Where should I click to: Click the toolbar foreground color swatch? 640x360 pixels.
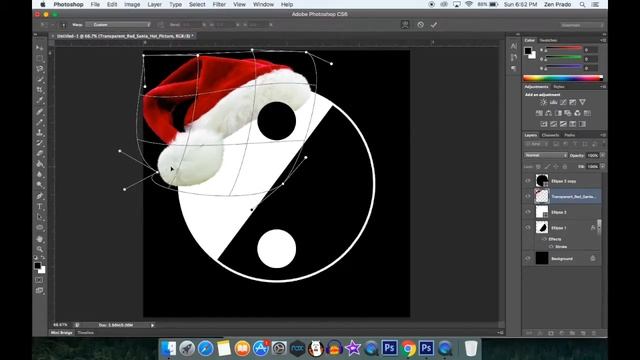[38, 266]
